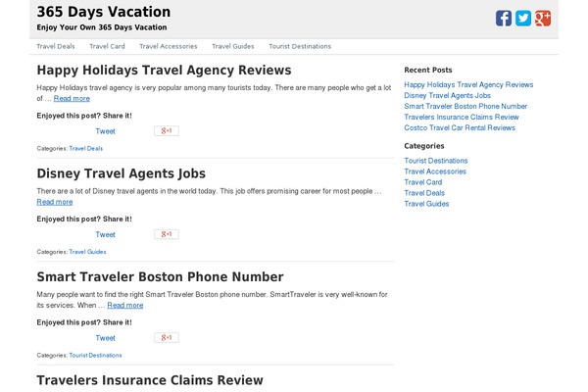Viewport: 588px width, 392px height.
Task: Open the Happy Holidays Travel Agency Reviews heading
Action: click(x=164, y=71)
